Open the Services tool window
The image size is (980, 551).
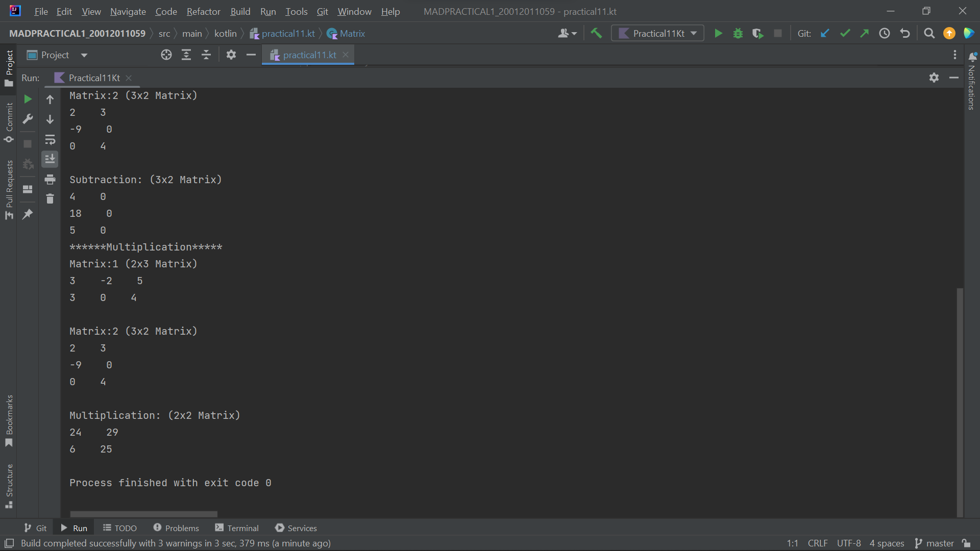[x=296, y=528]
